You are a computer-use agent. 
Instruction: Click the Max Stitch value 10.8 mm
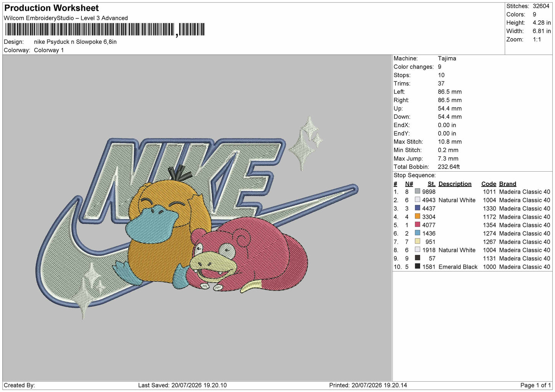pos(450,142)
